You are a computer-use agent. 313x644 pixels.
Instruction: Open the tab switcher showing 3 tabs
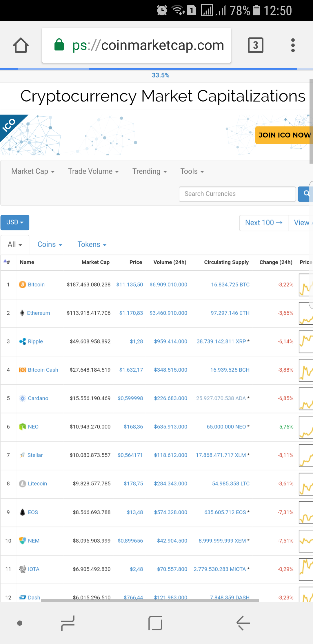point(256,45)
